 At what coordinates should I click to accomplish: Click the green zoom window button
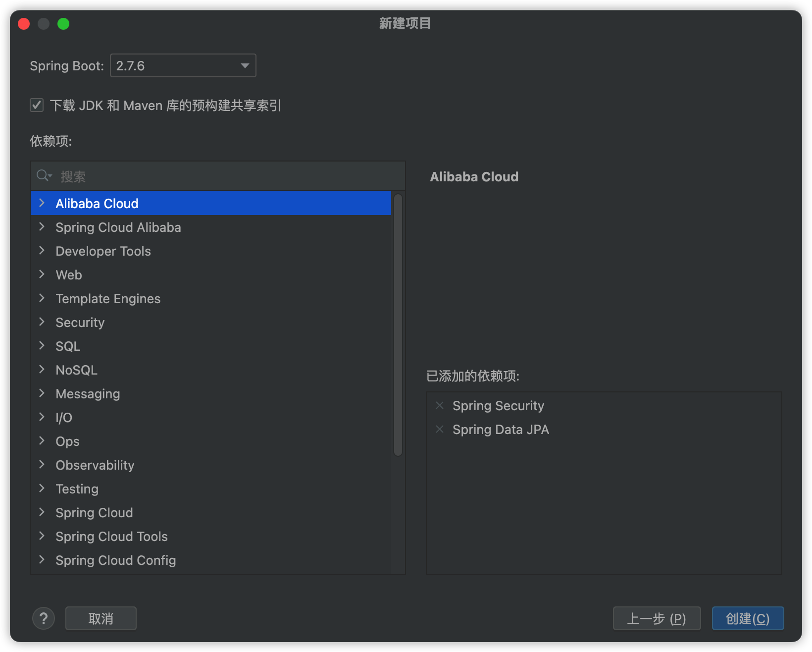coord(63,24)
